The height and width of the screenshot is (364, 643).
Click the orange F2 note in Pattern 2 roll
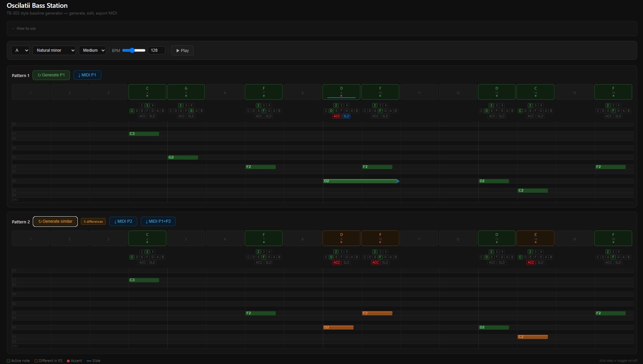point(377,313)
